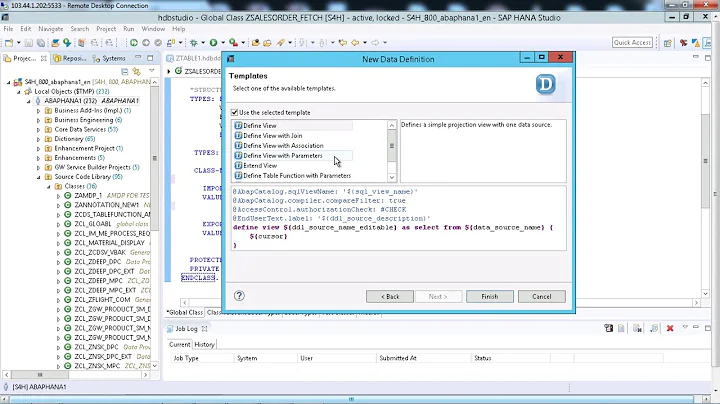The width and height of the screenshot is (720, 404).
Task: Click the help question mark in dialog
Action: pyautogui.click(x=239, y=296)
